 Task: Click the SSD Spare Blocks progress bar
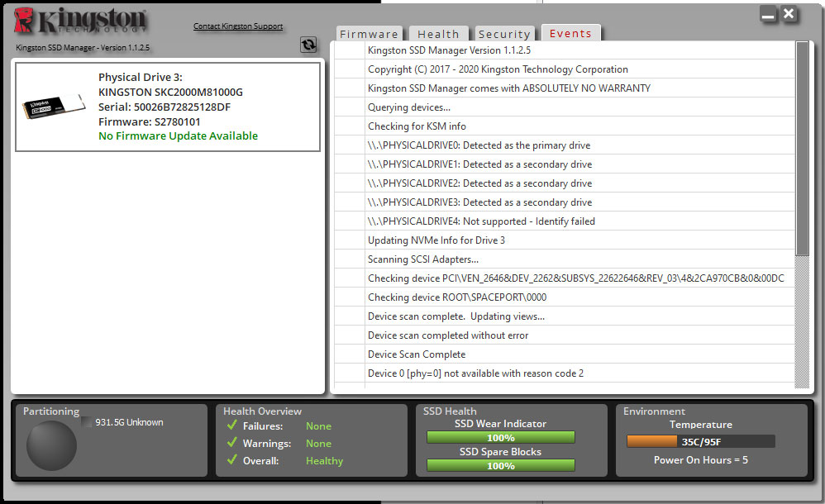click(x=501, y=466)
